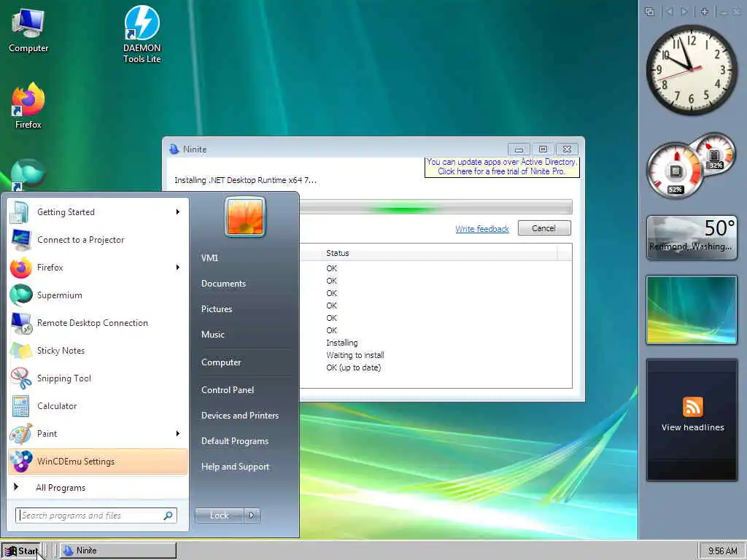
Task: Click the slideshow picture gadget
Action: pyautogui.click(x=692, y=310)
